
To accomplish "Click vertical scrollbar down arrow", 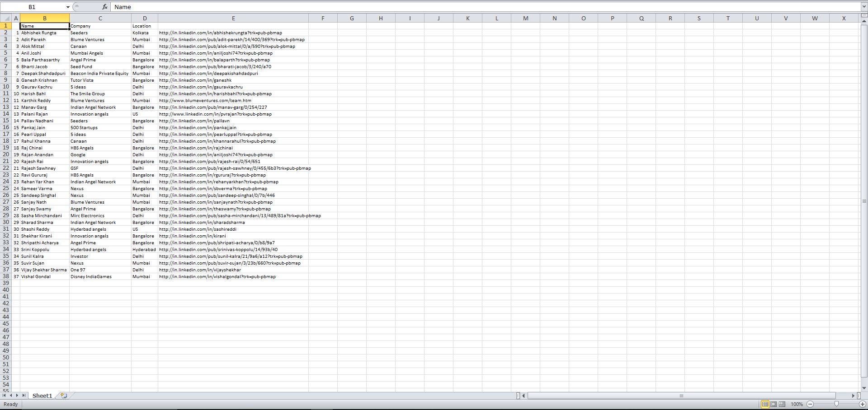I will [864, 388].
